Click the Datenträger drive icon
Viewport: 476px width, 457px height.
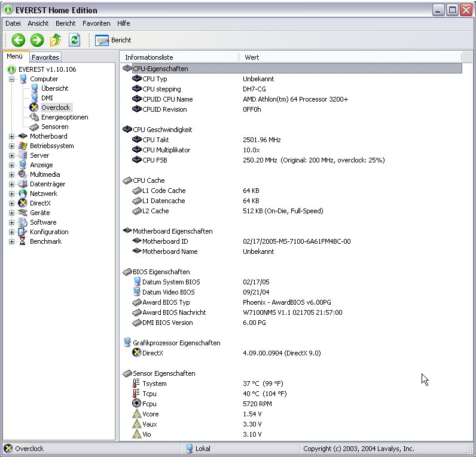point(23,184)
